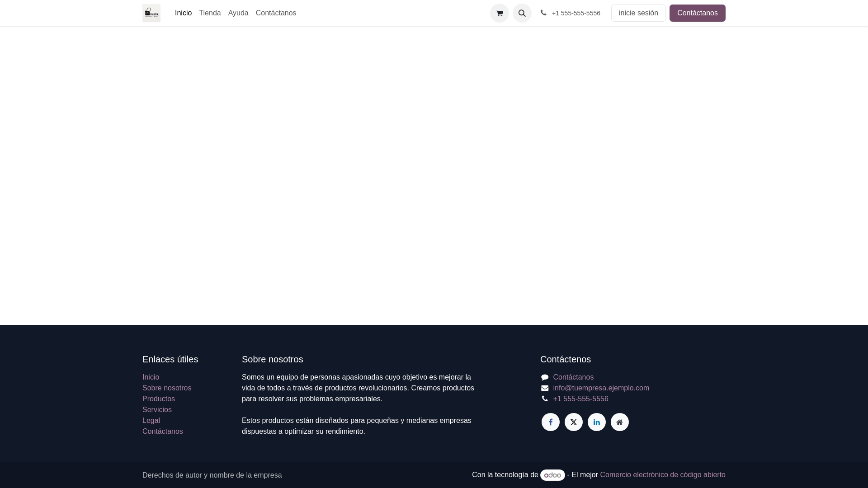Click 'Derechos de autor y nombre de la empresa'
Image resolution: width=868 pixels, height=488 pixels.
point(212,475)
